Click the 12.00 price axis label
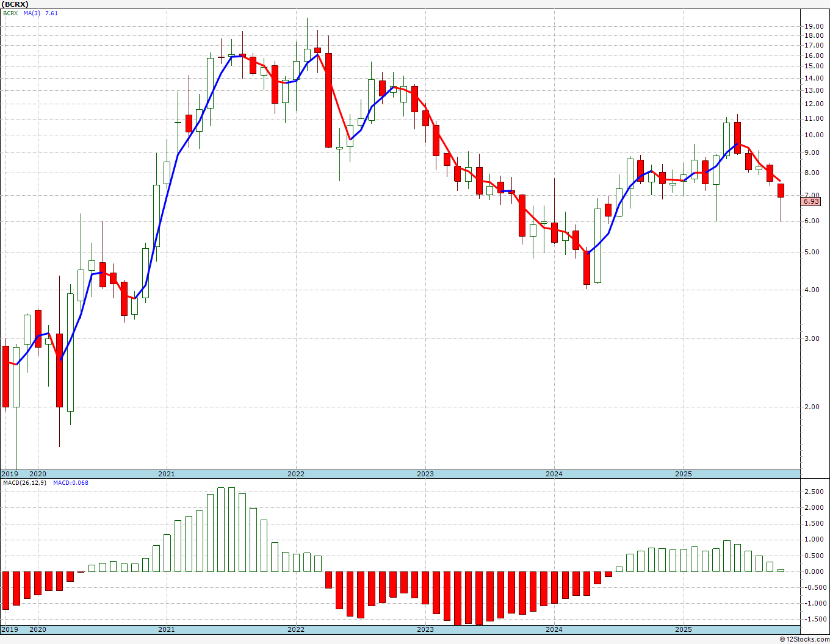830x644 pixels. (814, 104)
